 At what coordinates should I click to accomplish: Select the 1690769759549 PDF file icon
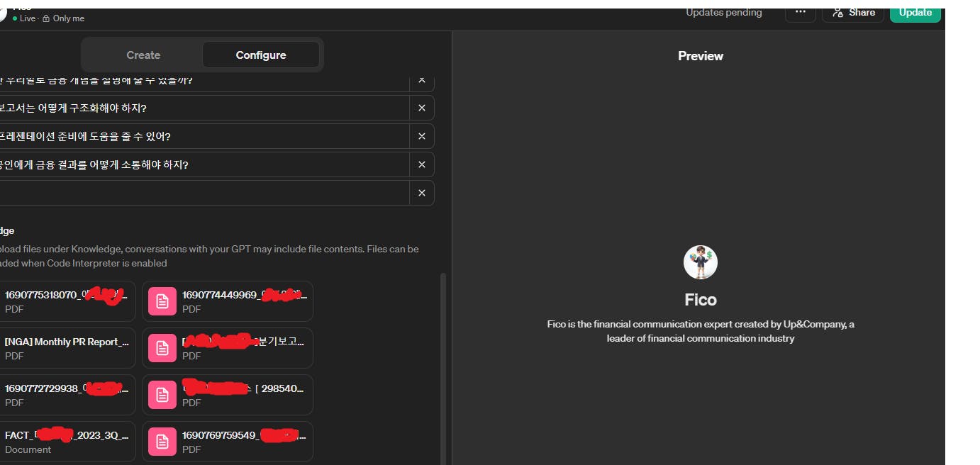(162, 442)
